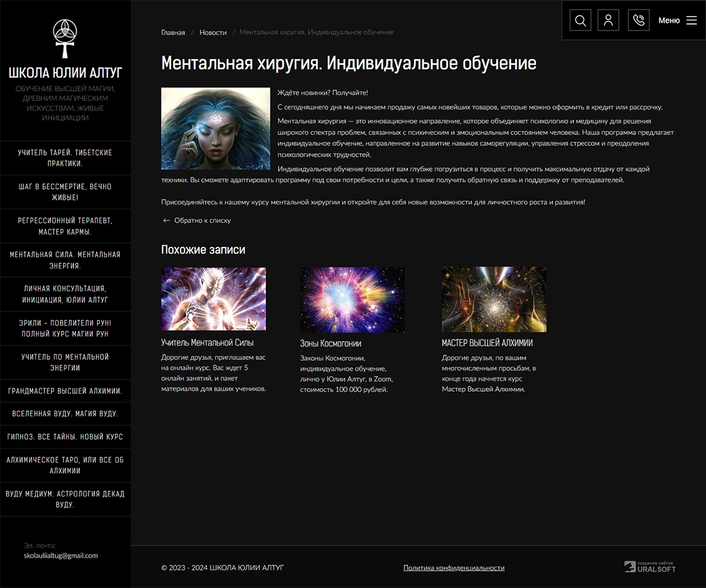Image resolution: width=706 pixels, height=588 pixels.
Task: Click the URALSOFT developer logo
Action: (x=650, y=566)
